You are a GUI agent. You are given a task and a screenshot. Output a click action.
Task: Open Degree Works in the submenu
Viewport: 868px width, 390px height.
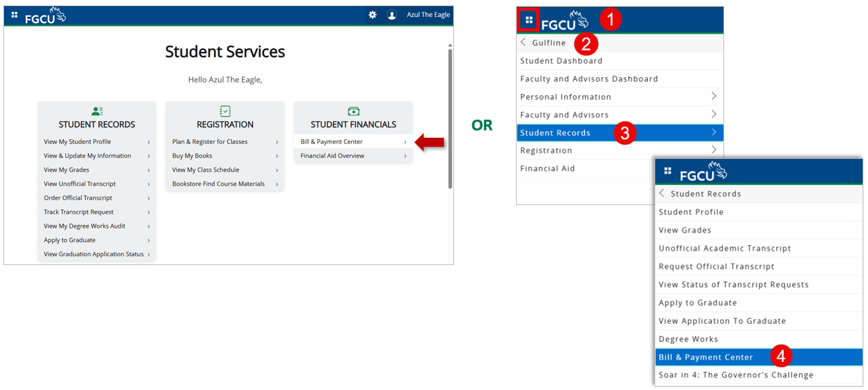759,339
